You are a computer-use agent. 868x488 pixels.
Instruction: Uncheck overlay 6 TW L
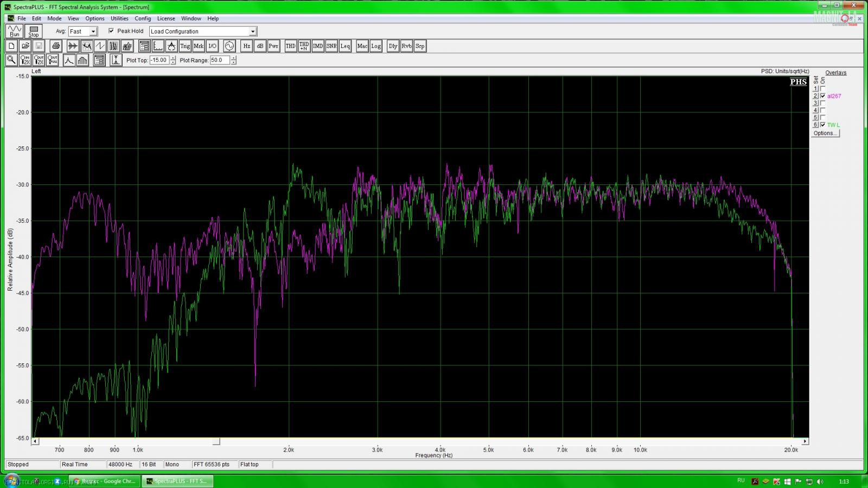tap(823, 125)
